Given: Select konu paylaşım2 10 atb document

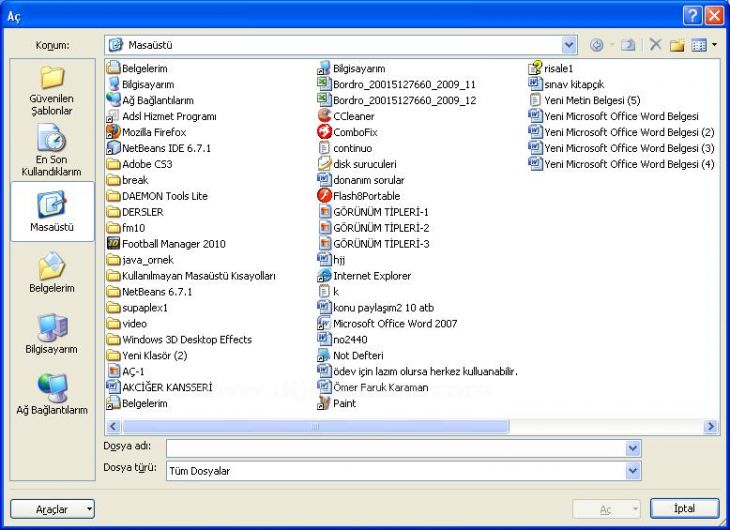Looking at the screenshot, I should [376, 307].
